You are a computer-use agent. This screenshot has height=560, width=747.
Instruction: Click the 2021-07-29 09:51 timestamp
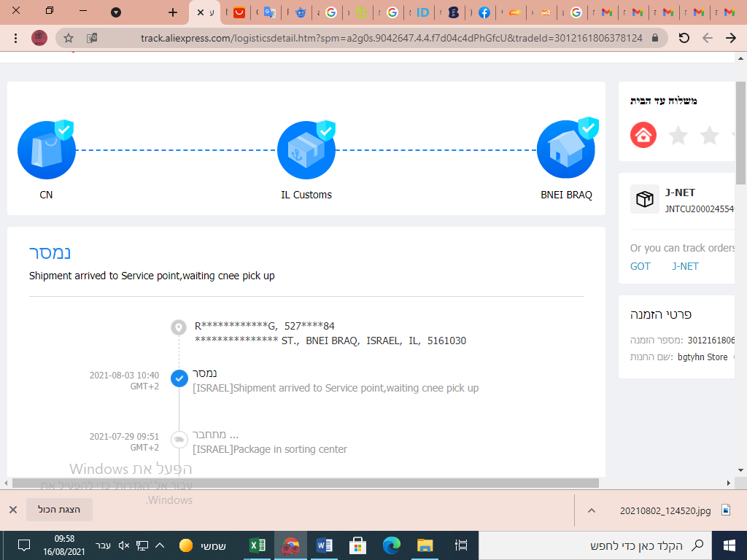click(x=124, y=436)
